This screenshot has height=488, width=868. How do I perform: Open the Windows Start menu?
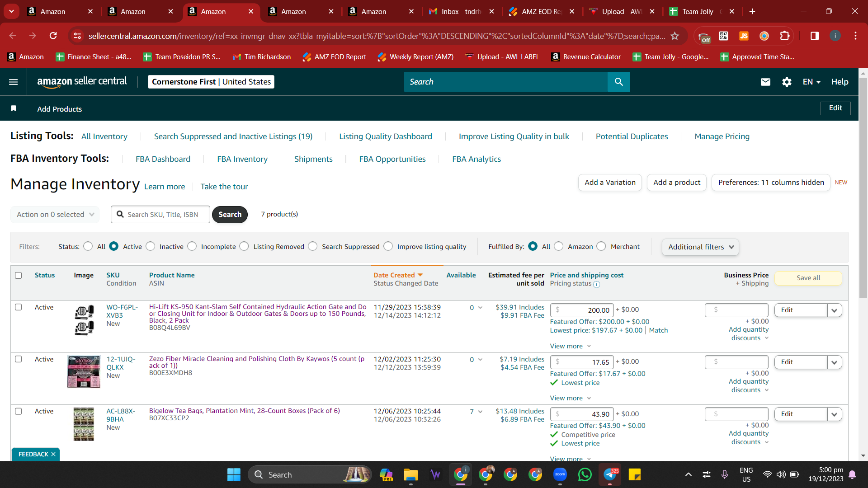[x=234, y=474]
